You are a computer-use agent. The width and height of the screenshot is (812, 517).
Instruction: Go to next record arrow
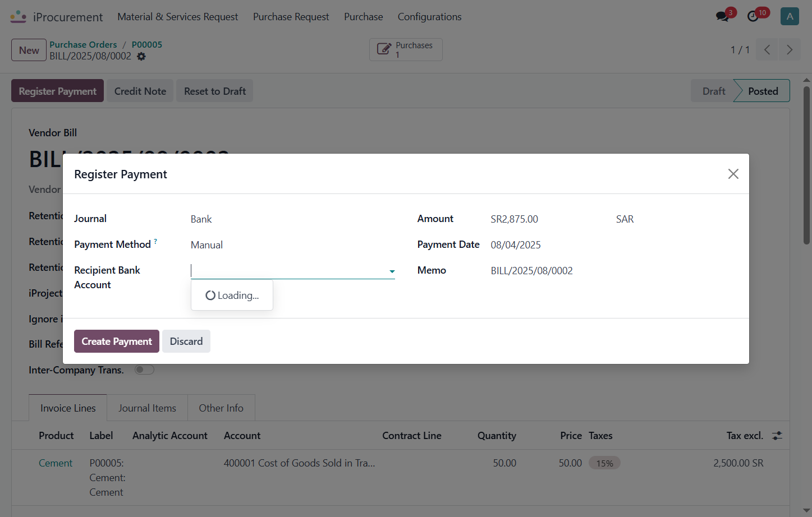(790, 50)
